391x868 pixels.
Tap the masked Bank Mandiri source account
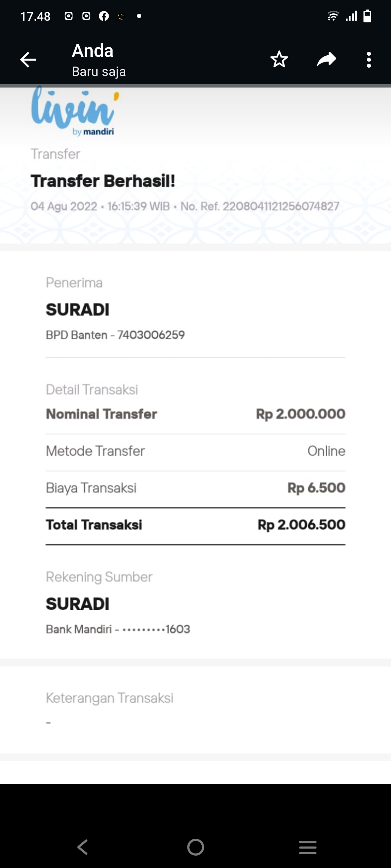coord(118,629)
